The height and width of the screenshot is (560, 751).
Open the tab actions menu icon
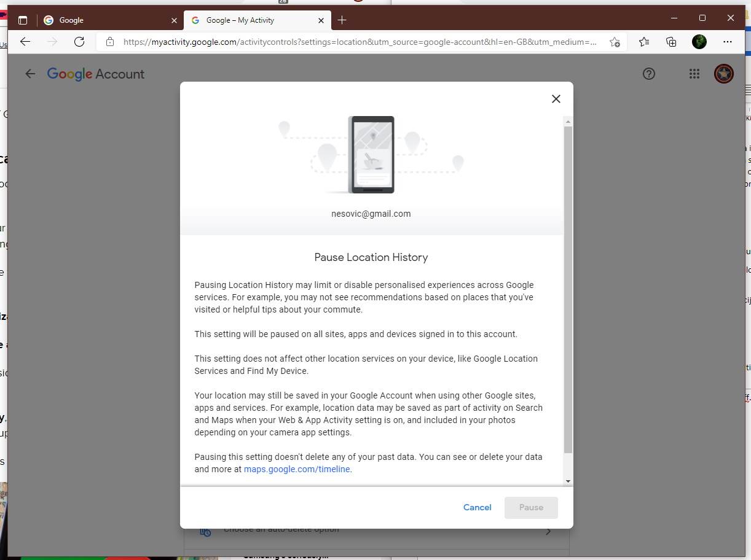coord(23,20)
